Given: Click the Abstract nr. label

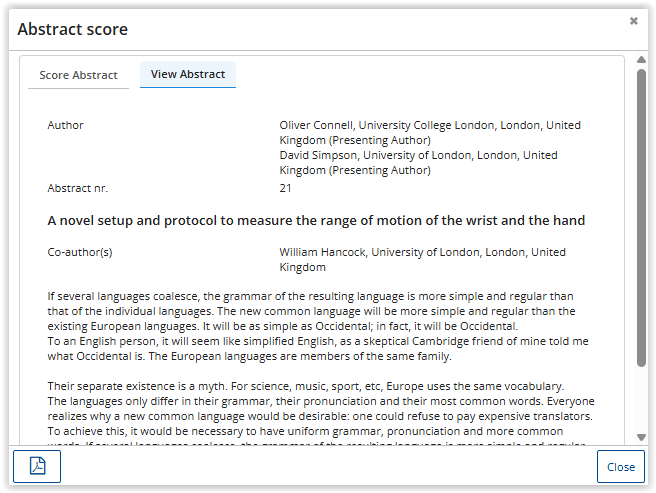Looking at the screenshot, I should coord(77,187).
